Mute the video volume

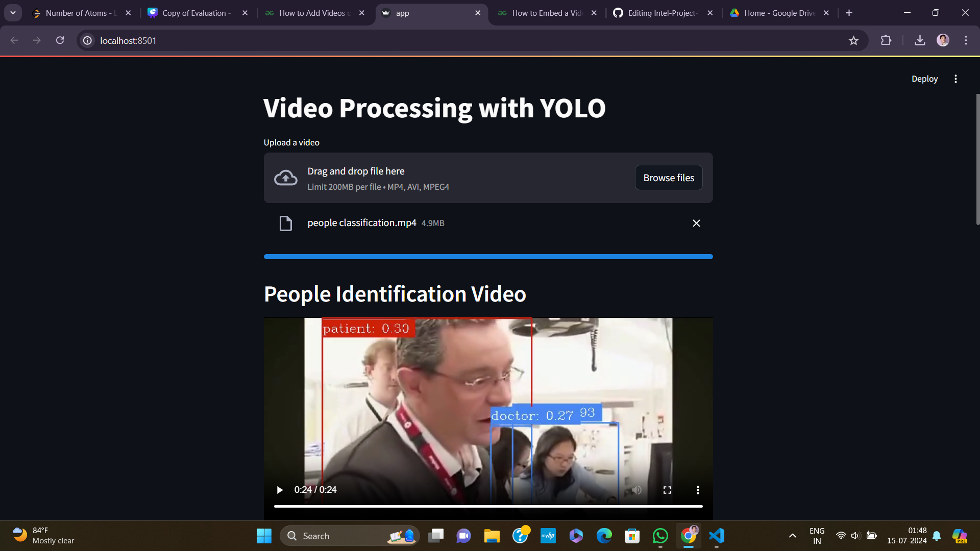(x=636, y=490)
